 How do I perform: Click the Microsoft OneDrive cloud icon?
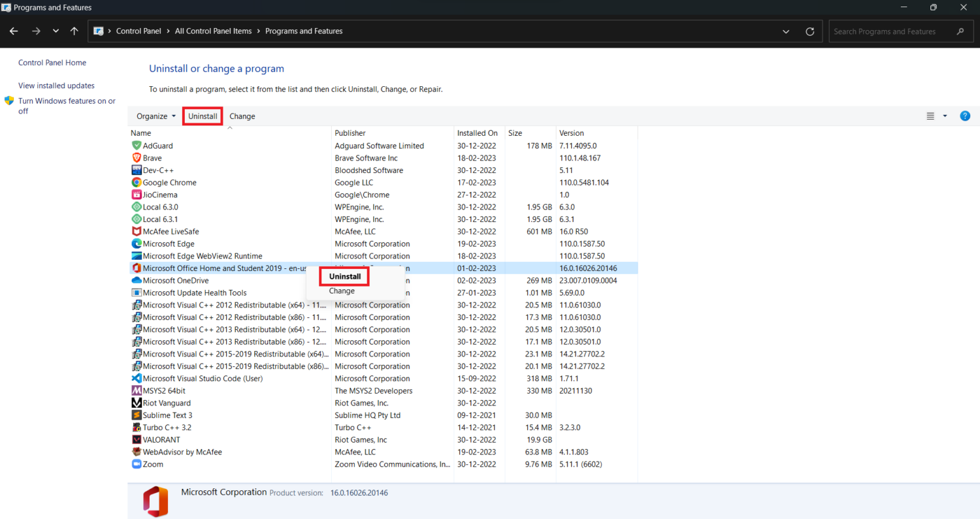point(137,281)
